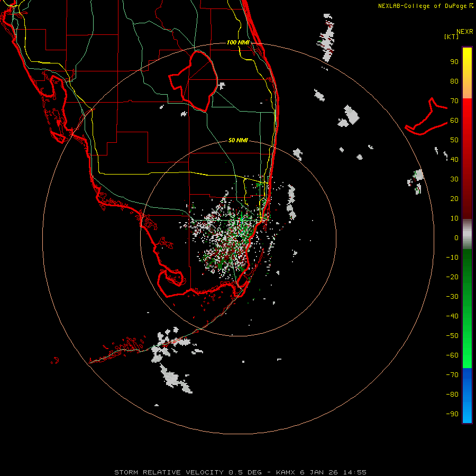The height and width of the screenshot is (476, 476).
Task: Click the 90 value on the velocity scale
Action: coord(454,62)
